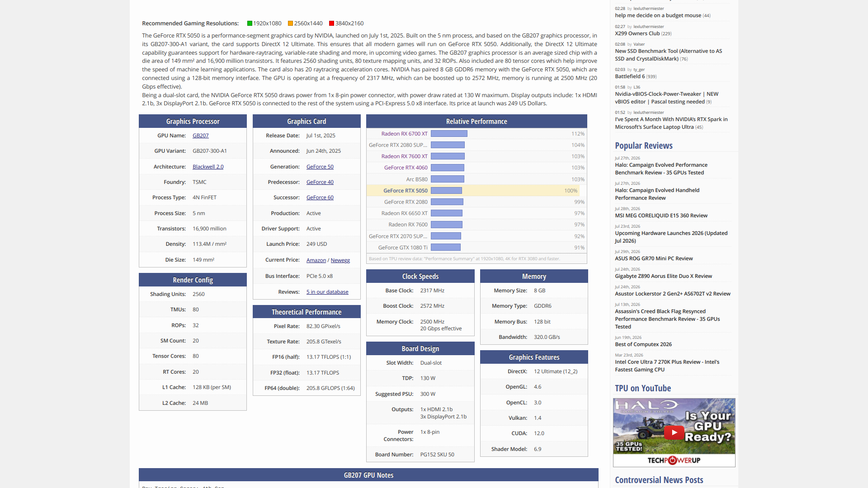The width and height of the screenshot is (868, 488).
Task: Click the red 3840x2160 resolution swatch
Action: point(331,23)
